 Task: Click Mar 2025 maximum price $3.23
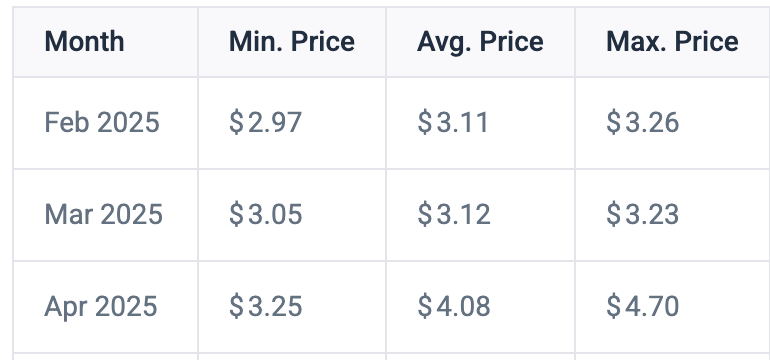[x=642, y=215]
